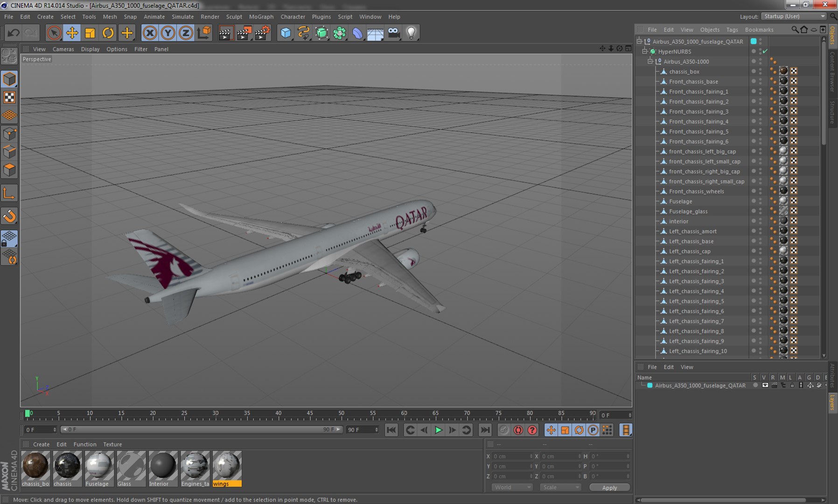838x504 pixels.
Task: Play the animation forwards
Action: coord(438,430)
